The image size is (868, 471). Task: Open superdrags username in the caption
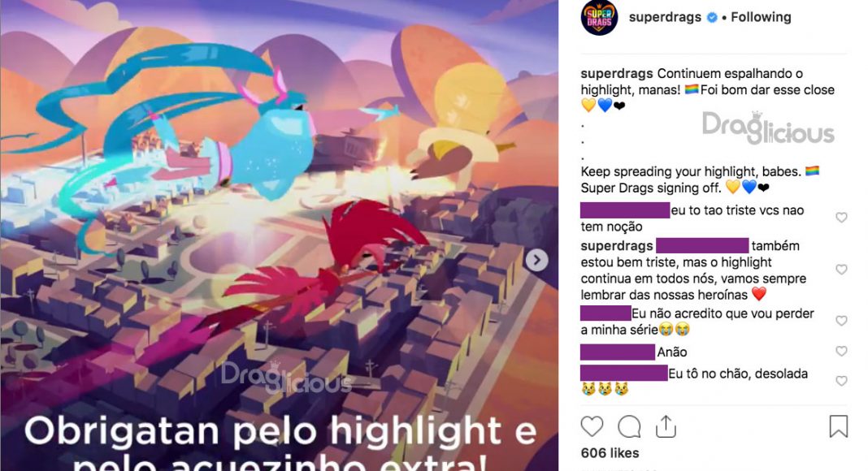tap(617, 74)
